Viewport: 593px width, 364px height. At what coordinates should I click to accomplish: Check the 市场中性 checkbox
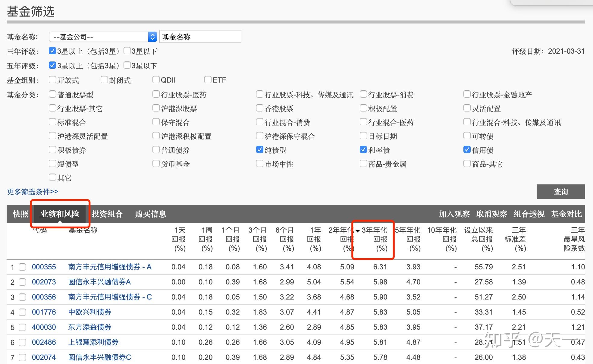click(259, 163)
